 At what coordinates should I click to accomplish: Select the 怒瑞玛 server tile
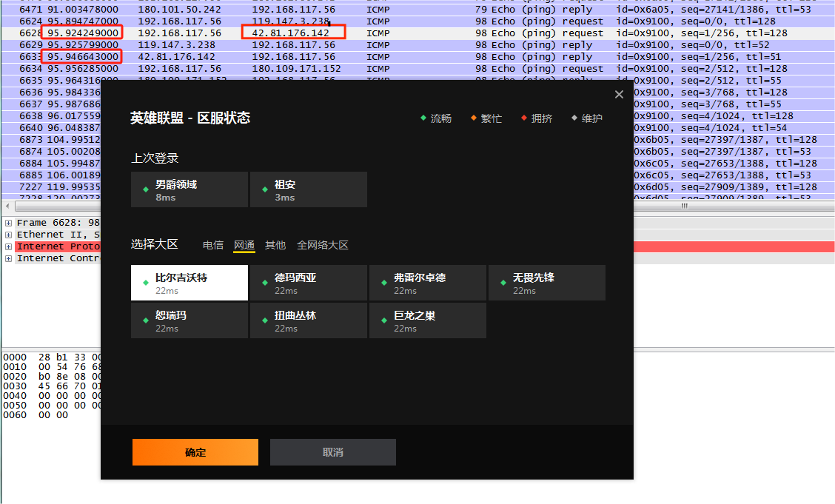click(190, 320)
